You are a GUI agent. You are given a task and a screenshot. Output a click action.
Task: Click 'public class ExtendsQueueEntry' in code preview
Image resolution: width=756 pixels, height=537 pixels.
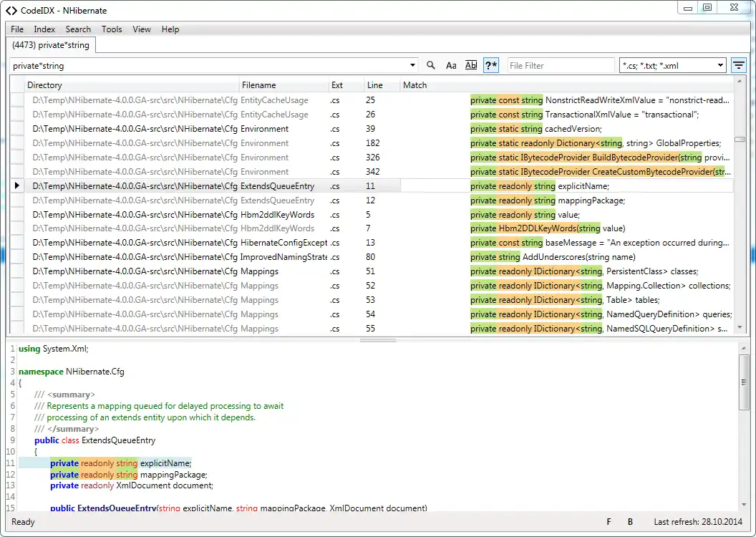(x=95, y=440)
